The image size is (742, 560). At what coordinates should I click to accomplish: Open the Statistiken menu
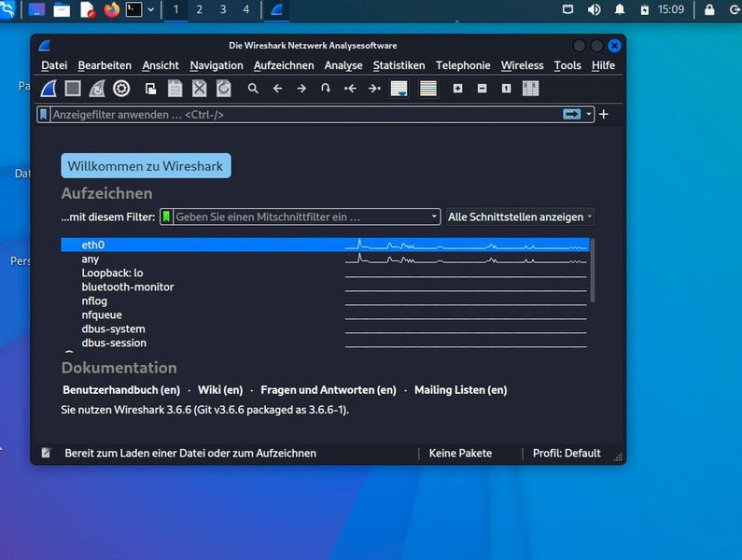tap(399, 65)
